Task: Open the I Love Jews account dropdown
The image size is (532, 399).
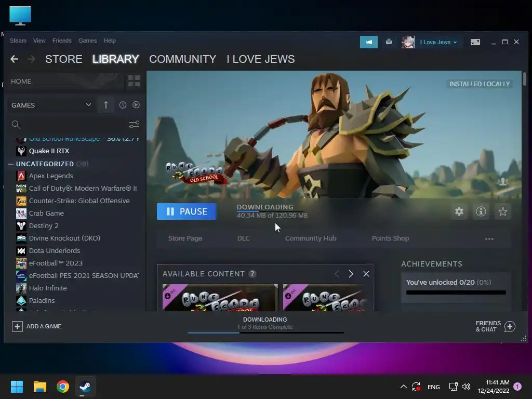Action: [438, 42]
